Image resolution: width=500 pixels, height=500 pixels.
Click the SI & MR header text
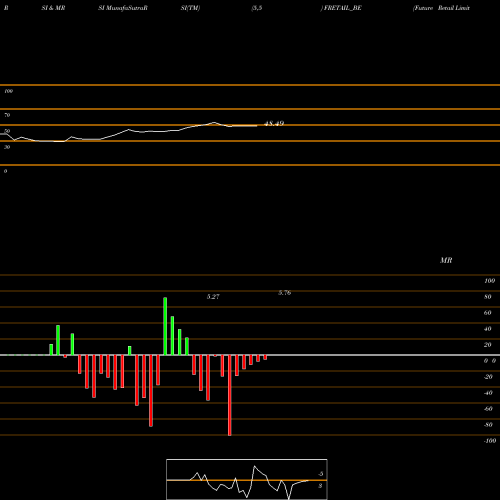pyautogui.click(x=53, y=8)
